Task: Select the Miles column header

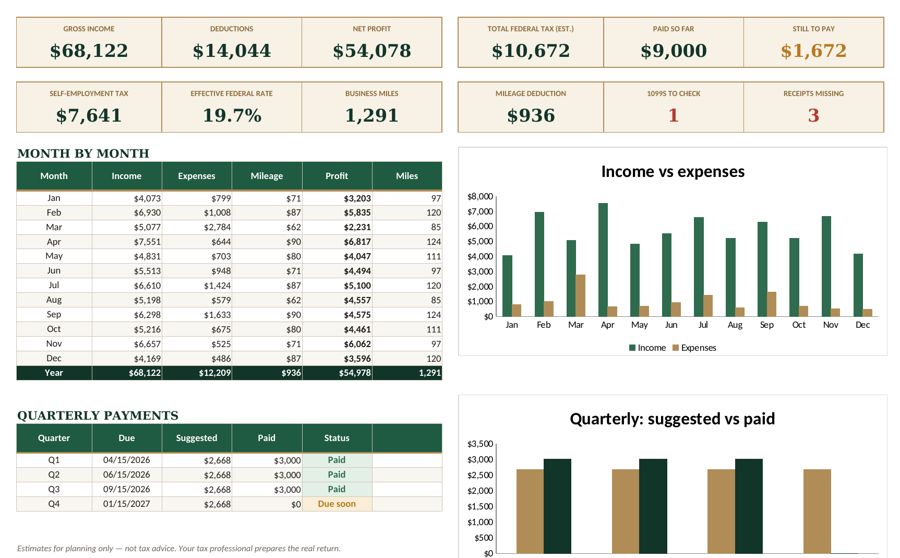Action: click(x=407, y=176)
